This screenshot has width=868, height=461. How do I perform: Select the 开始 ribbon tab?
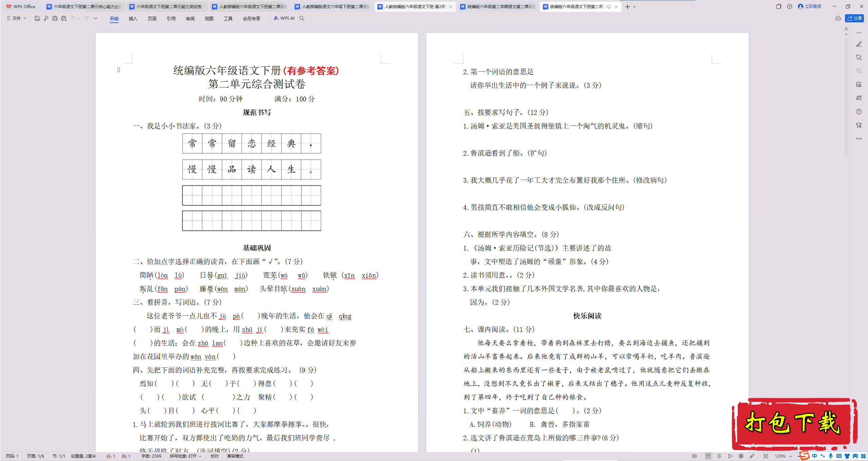pyautogui.click(x=114, y=19)
